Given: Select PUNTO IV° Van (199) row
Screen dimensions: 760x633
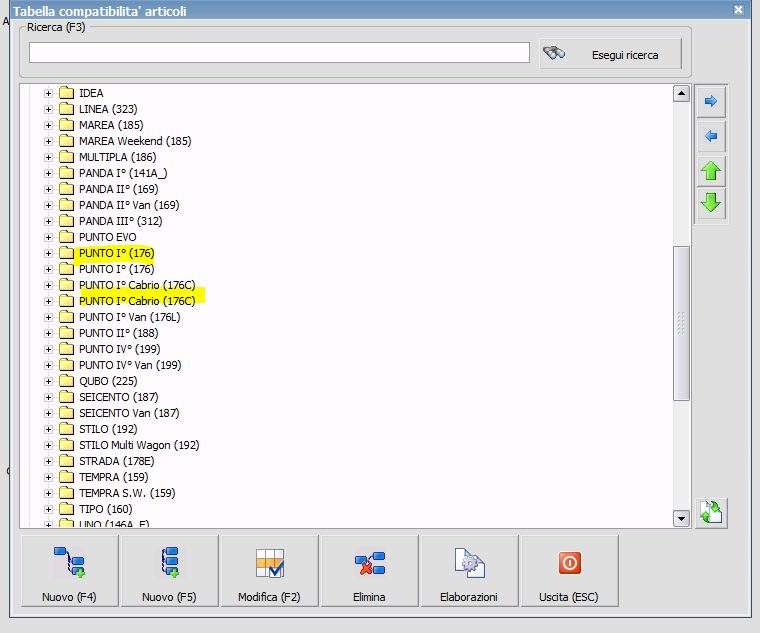Looking at the screenshot, I should pyautogui.click(x=130, y=365).
